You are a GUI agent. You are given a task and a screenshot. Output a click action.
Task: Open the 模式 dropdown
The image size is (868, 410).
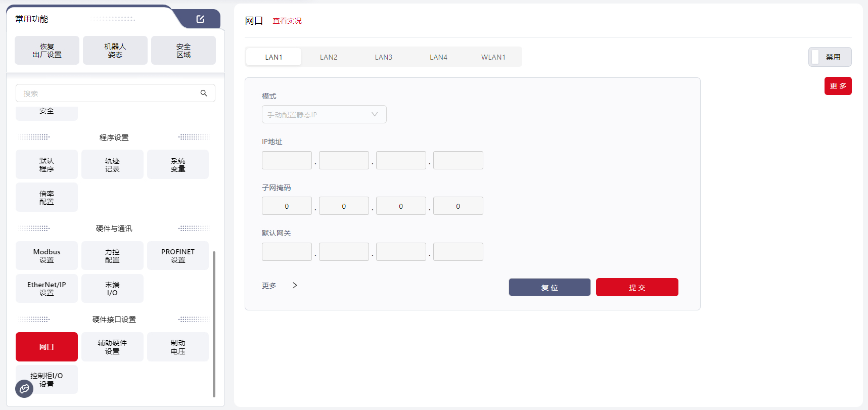[x=324, y=114]
